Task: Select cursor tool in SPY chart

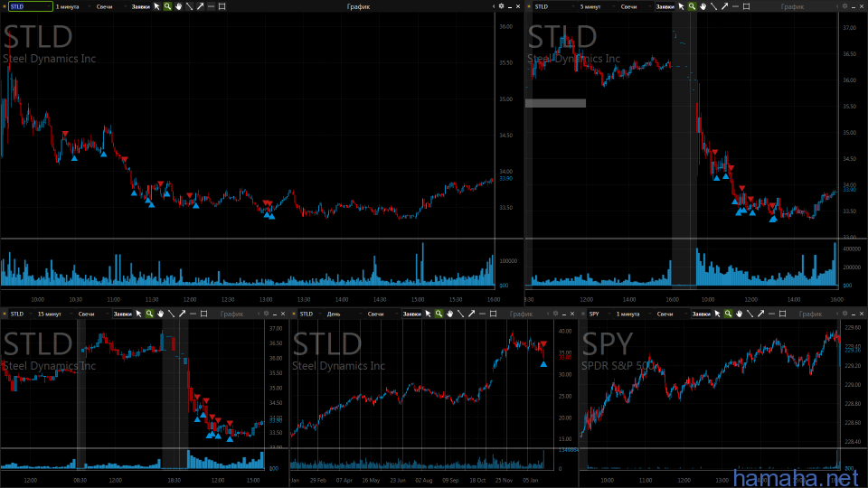Action: (717, 314)
